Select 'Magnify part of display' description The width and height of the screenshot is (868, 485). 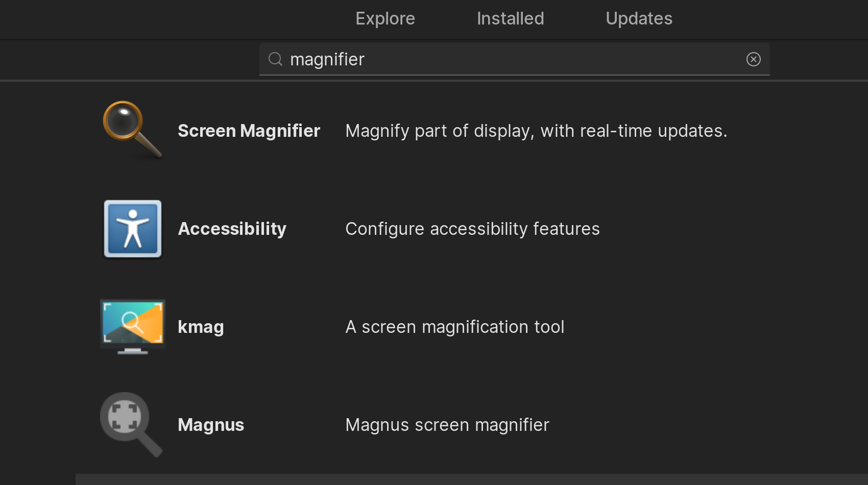pyautogui.click(x=537, y=131)
